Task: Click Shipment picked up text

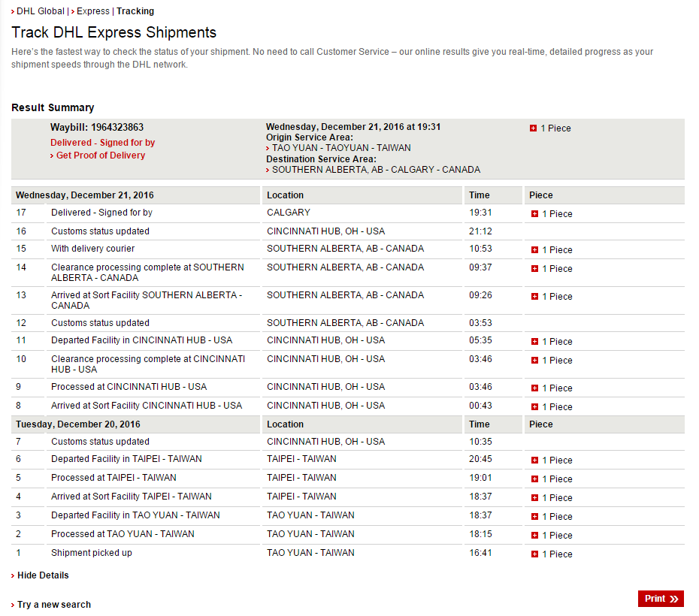Action: pyautogui.click(x=92, y=553)
